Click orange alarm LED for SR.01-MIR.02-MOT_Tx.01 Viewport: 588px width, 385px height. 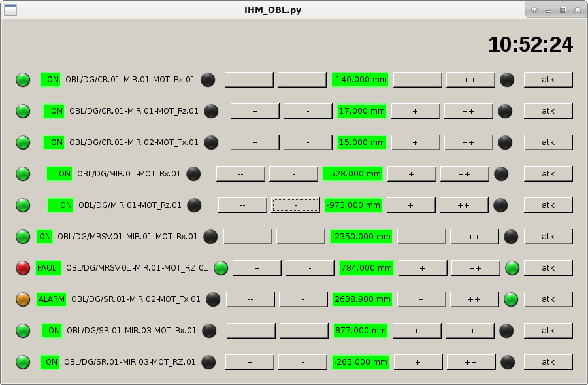tap(23, 299)
